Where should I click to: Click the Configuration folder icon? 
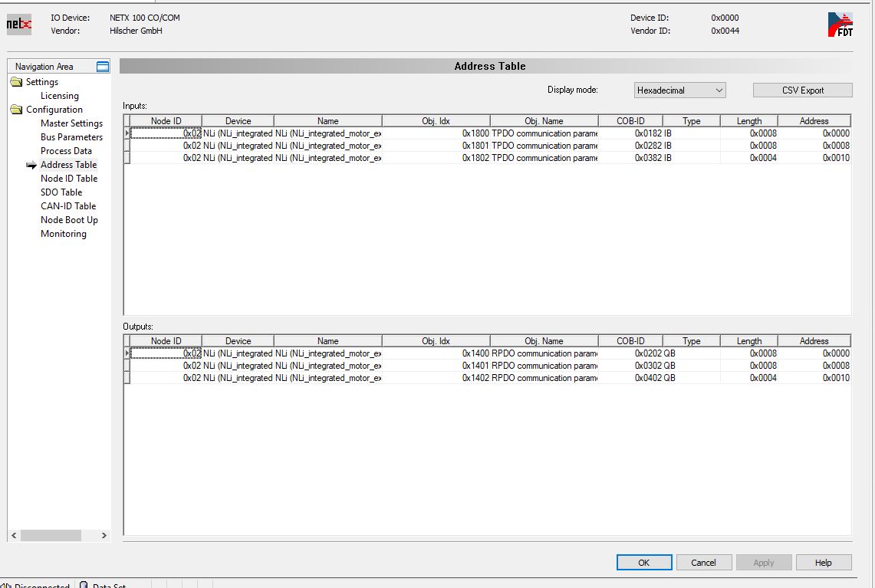(x=16, y=110)
